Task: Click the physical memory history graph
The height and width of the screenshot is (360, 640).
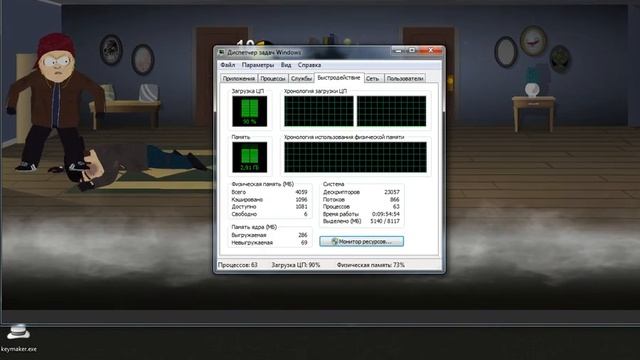Action: pyautogui.click(x=355, y=157)
